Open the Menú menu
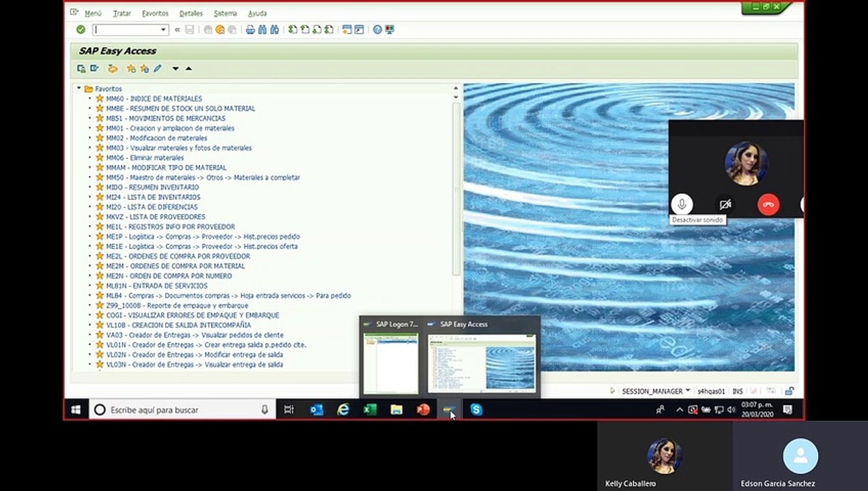This screenshot has width=868, height=491. (93, 13)
